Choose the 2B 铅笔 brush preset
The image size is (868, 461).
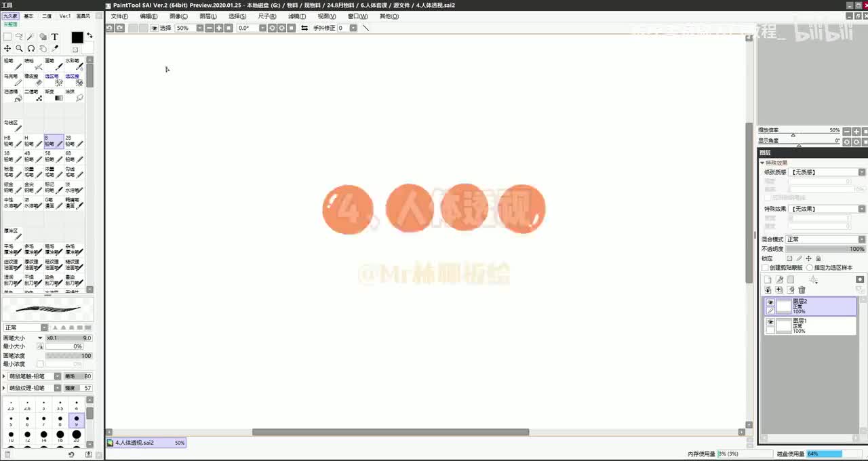[74, 141]
